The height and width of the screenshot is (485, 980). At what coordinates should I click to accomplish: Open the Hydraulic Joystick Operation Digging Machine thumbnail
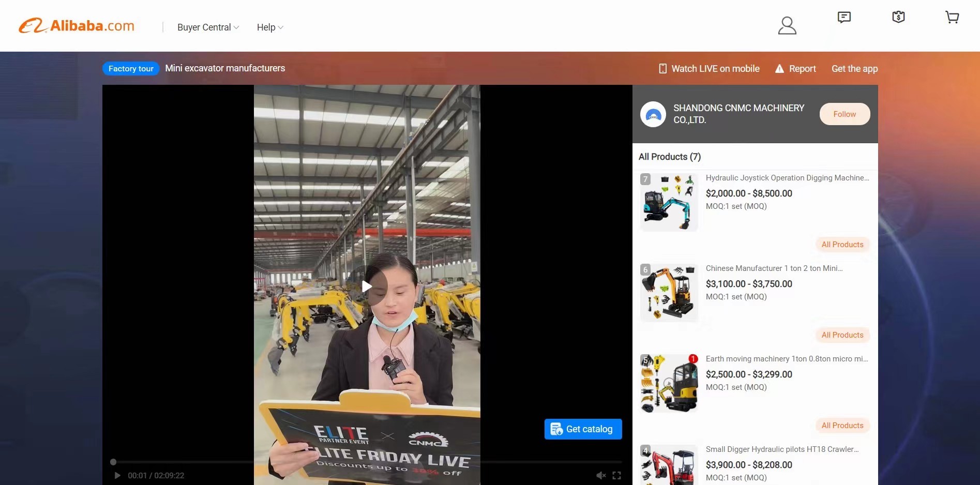(x=669, y=202)
